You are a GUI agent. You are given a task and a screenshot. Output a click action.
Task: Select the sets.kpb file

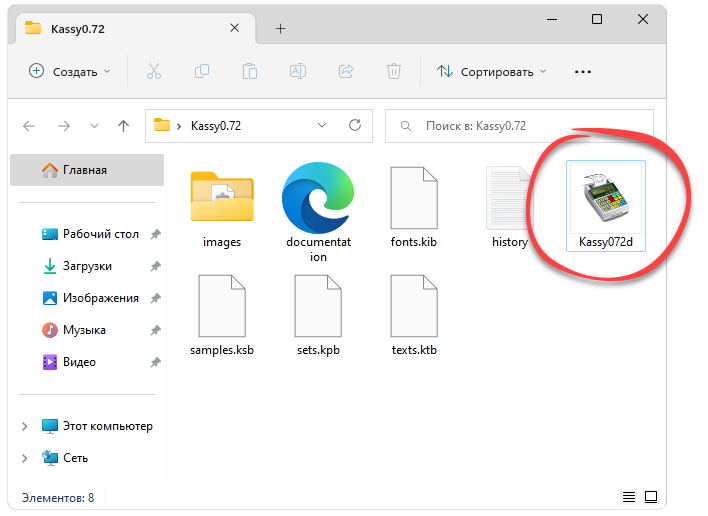318,316
